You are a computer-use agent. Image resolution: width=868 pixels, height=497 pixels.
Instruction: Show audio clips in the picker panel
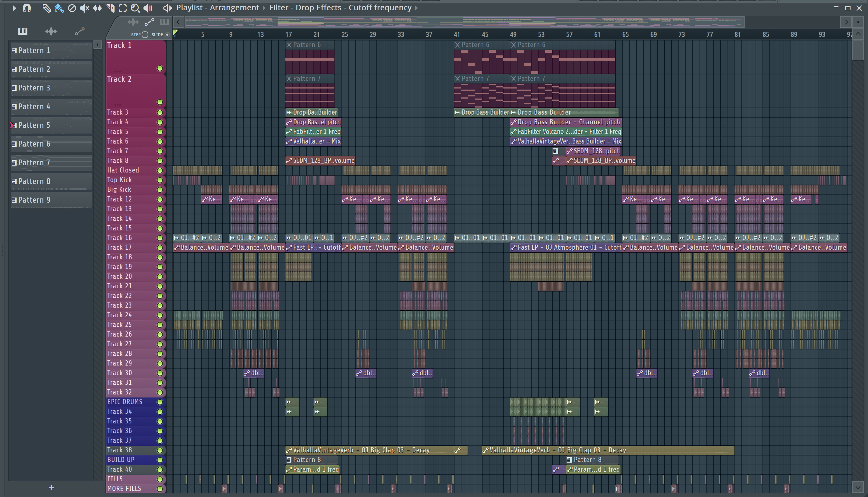pyautogui.click(x=51, y=31)
